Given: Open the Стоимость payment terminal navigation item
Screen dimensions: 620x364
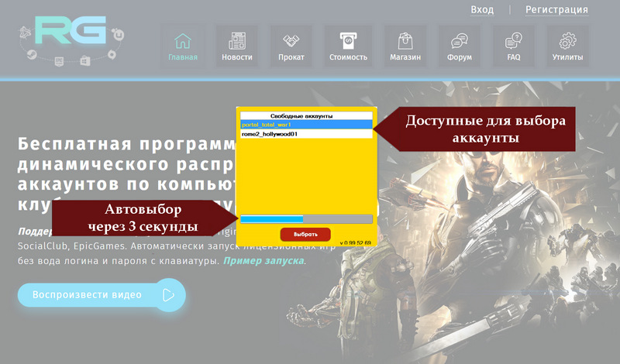Looking at the screenshot, I should pos(348,46).
